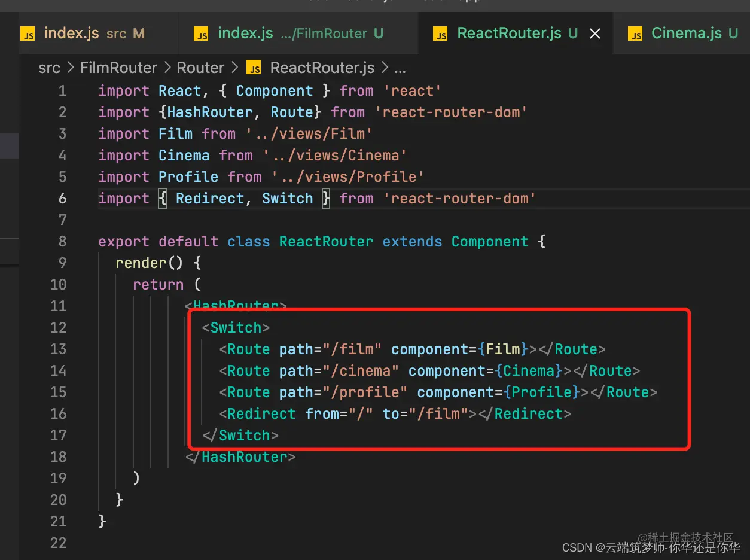Click '../views/Cinema' import path
750x560 pixels.
[335, 156]
